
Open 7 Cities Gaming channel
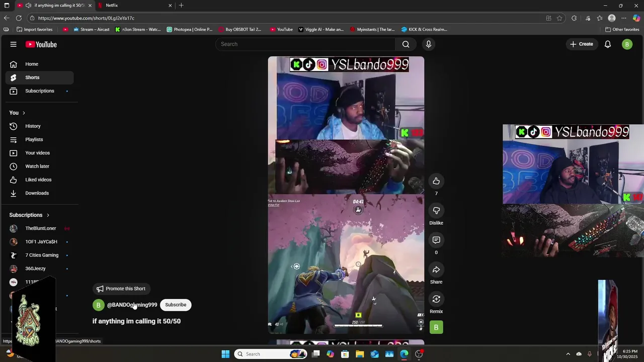point(39,255)
